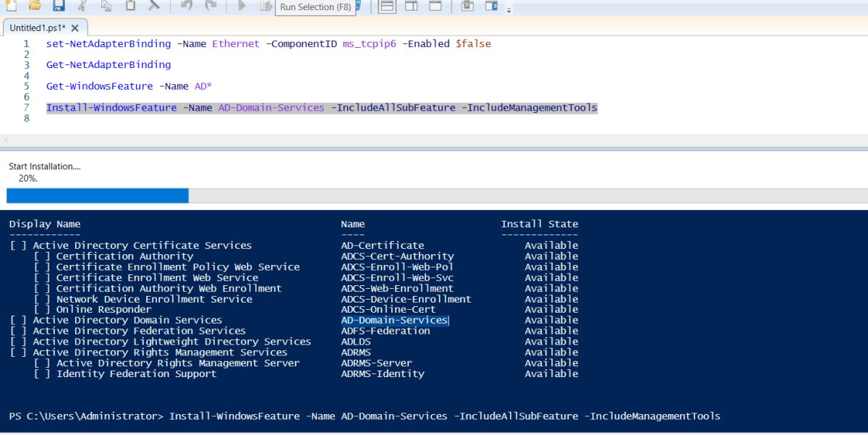
Task: Show the script pane on top
Action: point(387,7)
